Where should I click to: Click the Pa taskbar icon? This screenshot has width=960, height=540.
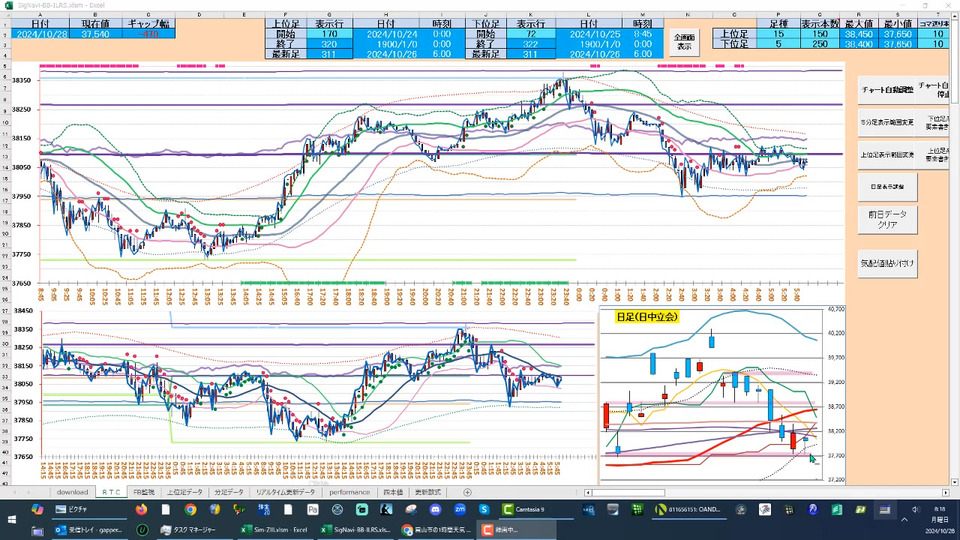tap(313, 509)
